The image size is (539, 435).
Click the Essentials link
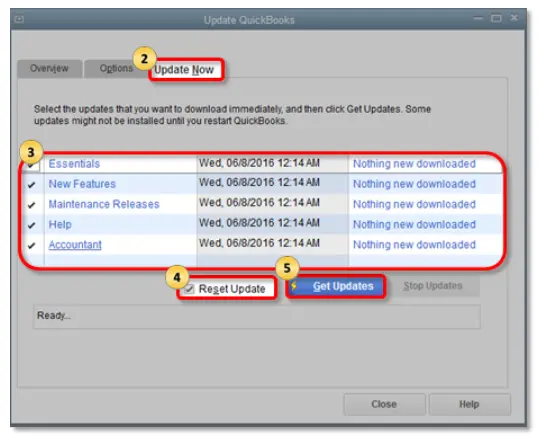pyautogui.click(x=74, y=164)
